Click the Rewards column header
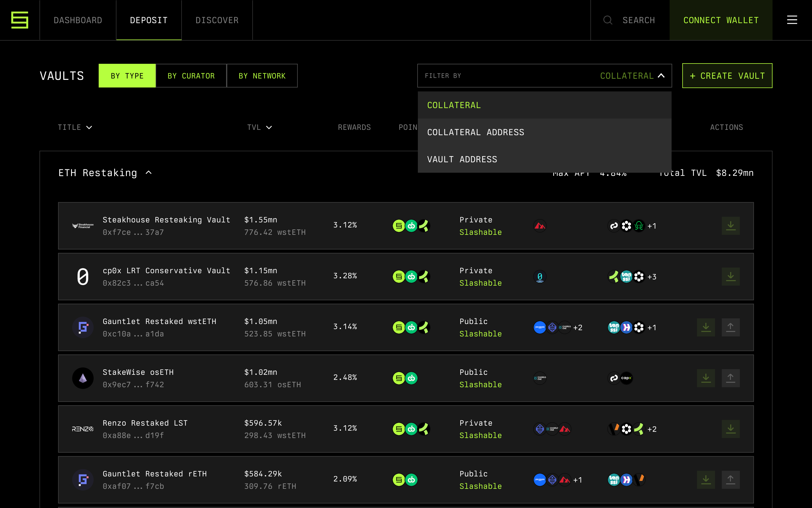Screen dimensions: 812x508 click(x=354, y=127)
